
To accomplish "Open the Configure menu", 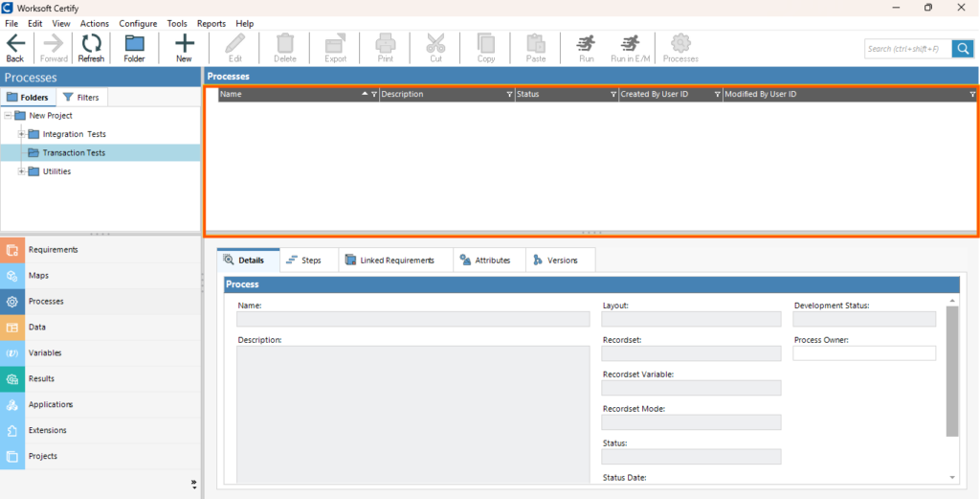I will point(138,23).
